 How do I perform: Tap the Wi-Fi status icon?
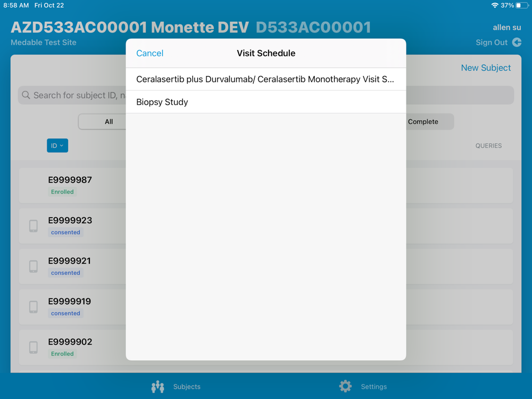coord(495,5)
